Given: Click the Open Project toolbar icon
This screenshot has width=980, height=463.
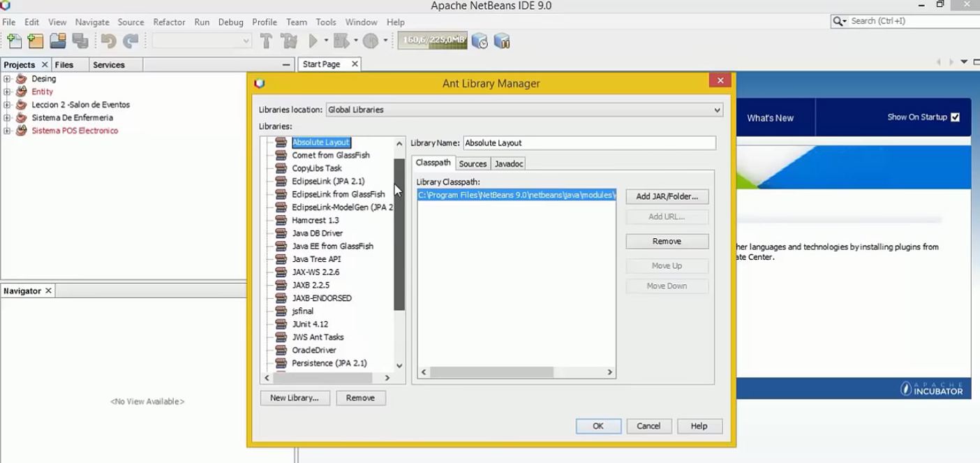Looking at the screenshot, I should (58, 41).
